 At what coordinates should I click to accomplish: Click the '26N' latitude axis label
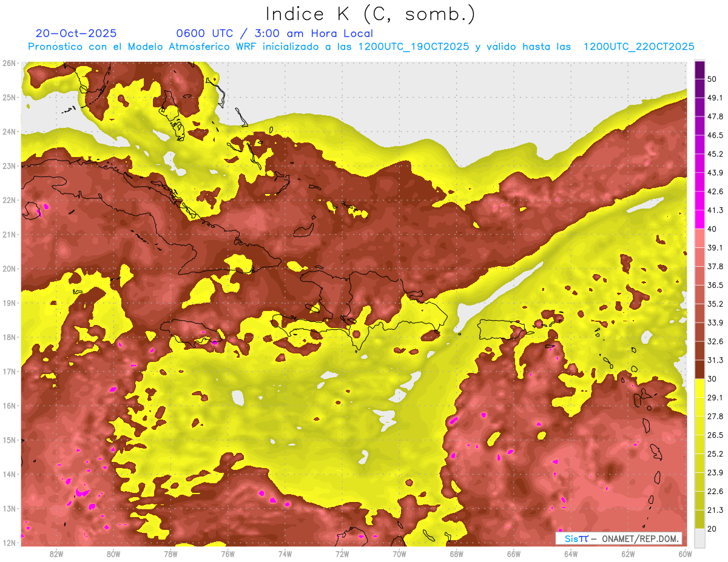[x=9, y=63]
